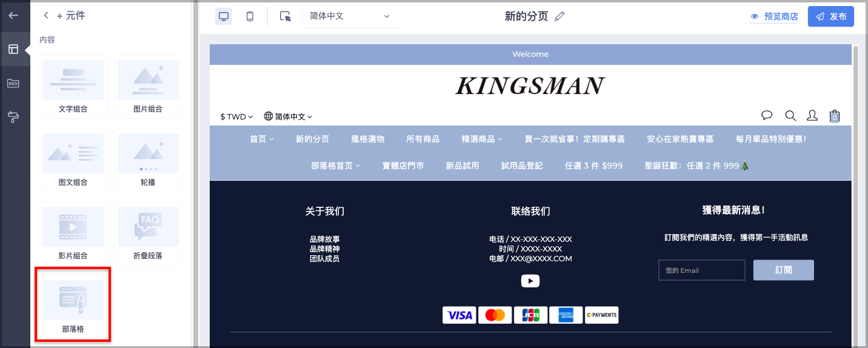
Task: Open the paint roller design icon
Action: pyautogui.click(x=13, y=117)
